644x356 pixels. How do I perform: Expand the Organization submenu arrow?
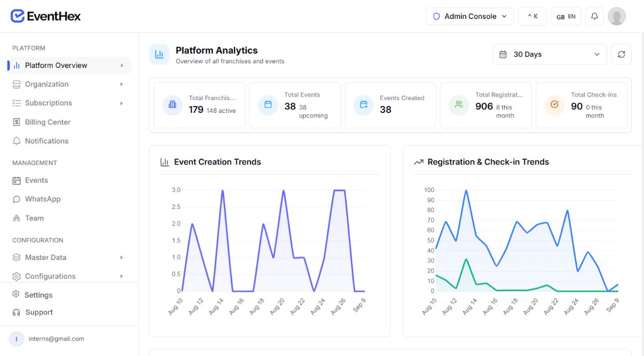pos(122,84)
